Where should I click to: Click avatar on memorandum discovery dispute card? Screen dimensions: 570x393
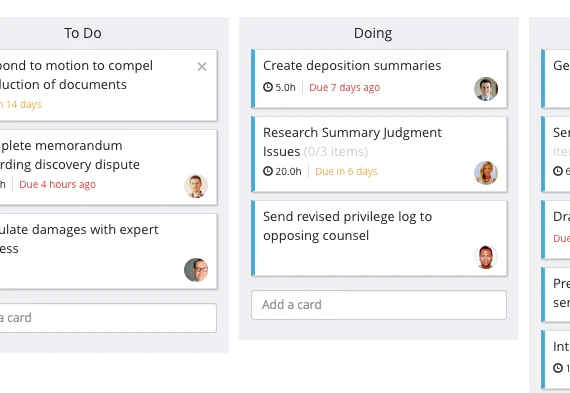(x=196, y=186)
